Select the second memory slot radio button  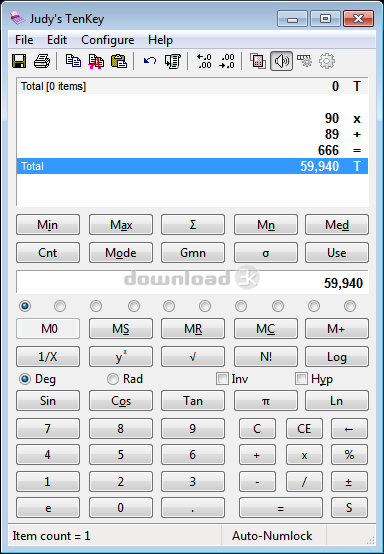click(x=60, y=306)
